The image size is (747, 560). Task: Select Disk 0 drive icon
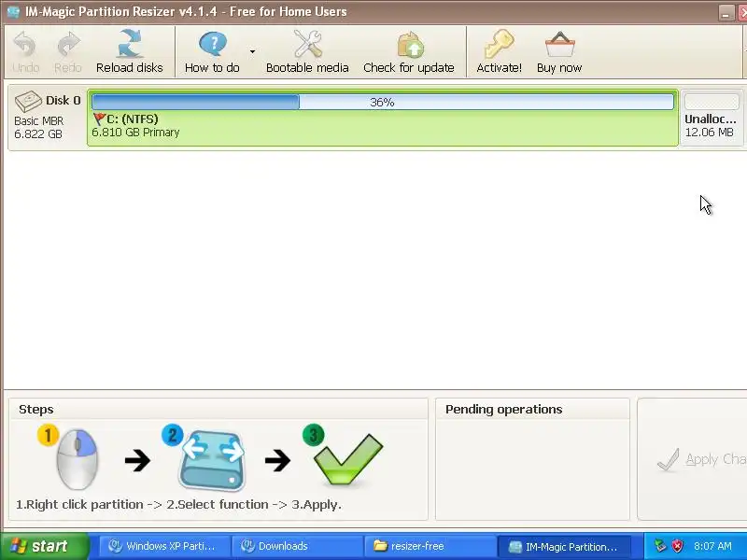28,101
